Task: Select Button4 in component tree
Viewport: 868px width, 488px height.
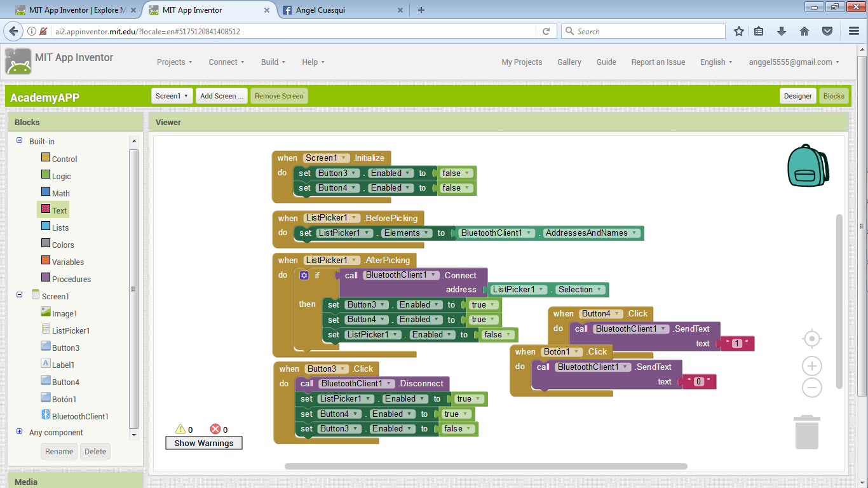Action: (x=65, y=382)
